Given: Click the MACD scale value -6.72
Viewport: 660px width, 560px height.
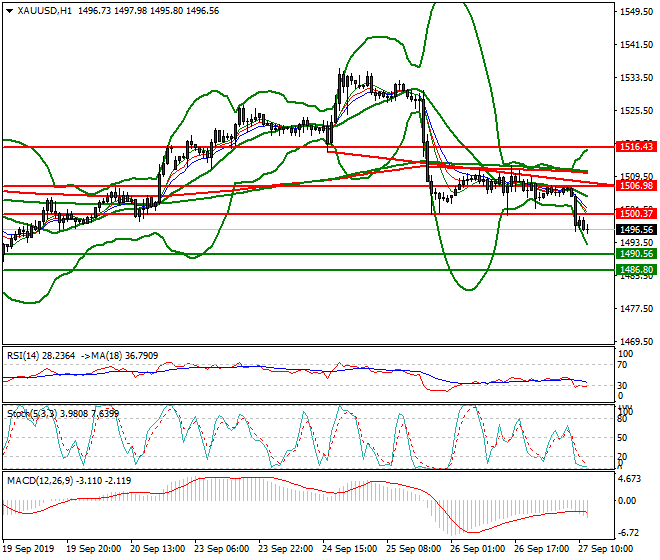Looking at the screenshot, I should pyautogui.click(x=628, y=533).
